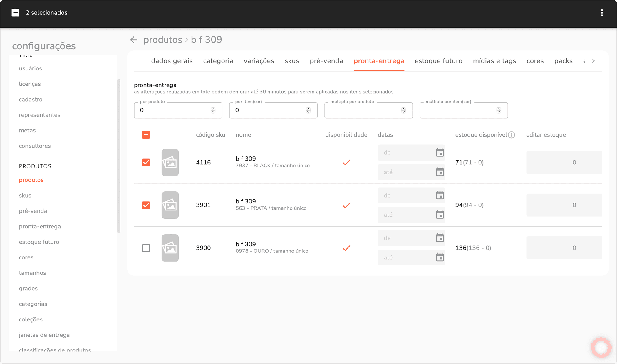
Task: Open 'até' calendar for SKU 4116
Action: point(440,172)
